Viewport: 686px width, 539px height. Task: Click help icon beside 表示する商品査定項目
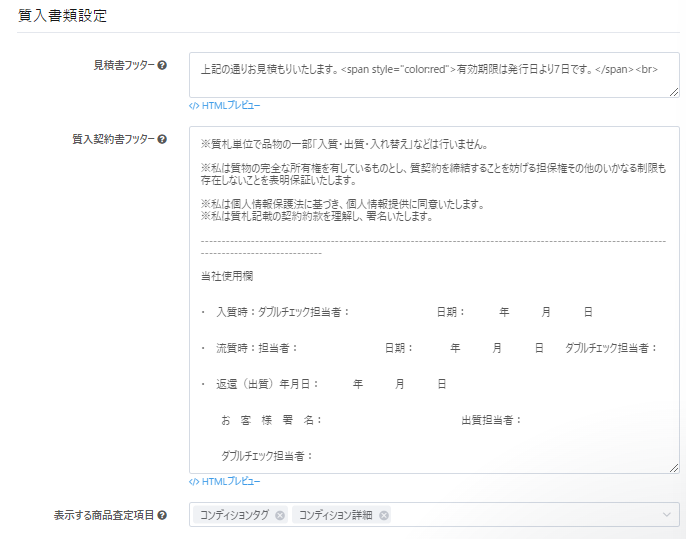(x=162, y=515)
